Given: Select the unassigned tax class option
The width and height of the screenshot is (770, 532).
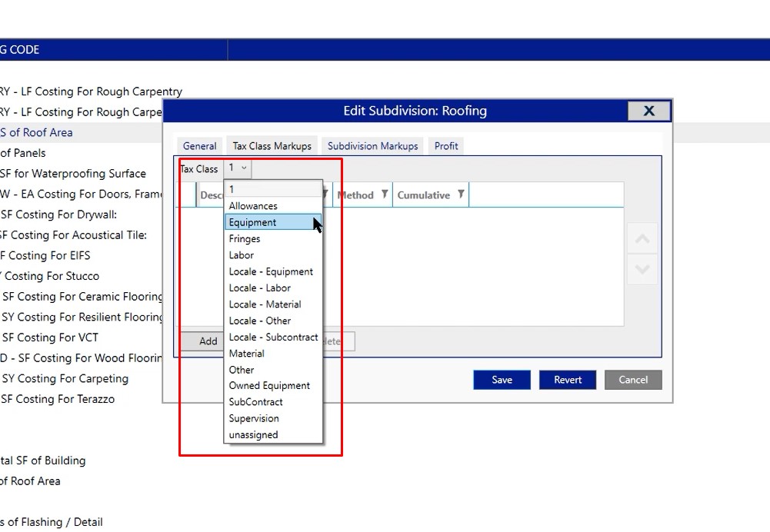Looking at the screenshot, I should 253,434.
